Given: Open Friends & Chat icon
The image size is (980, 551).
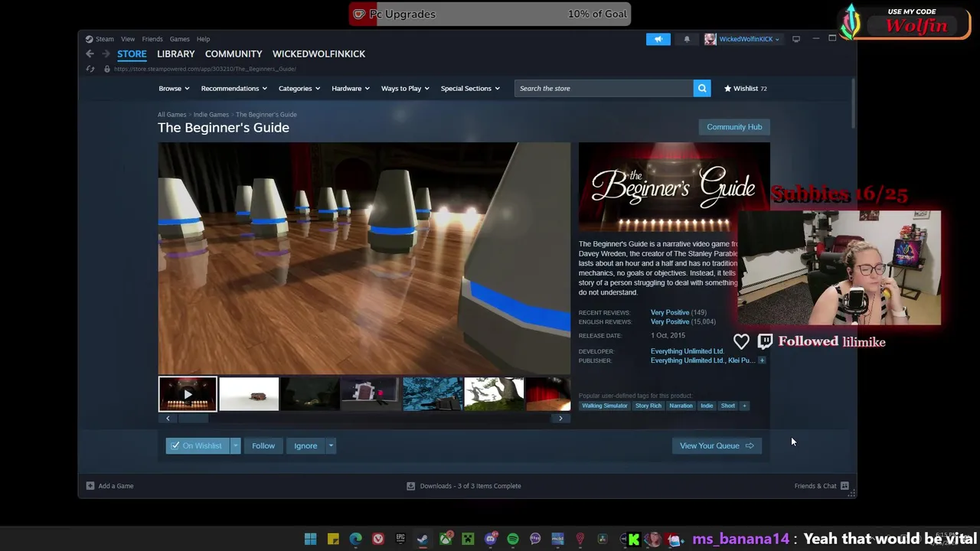Looking at the screenshot, I should [x=844, y=486].
